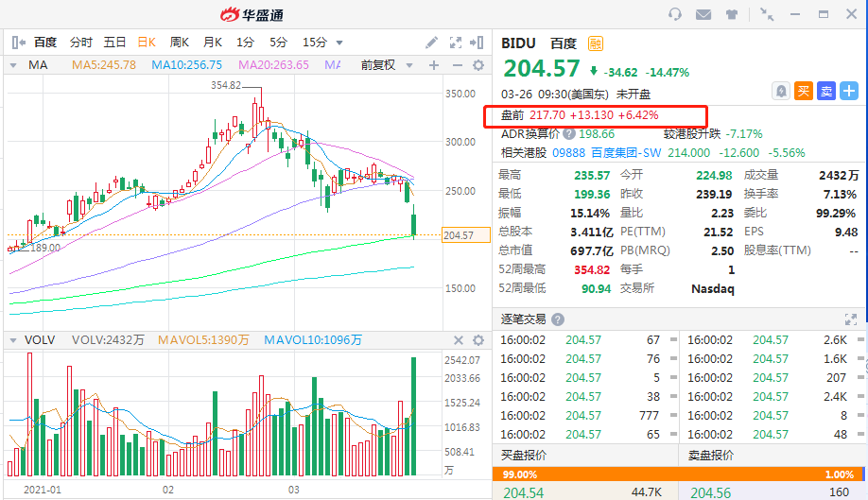The height and width of the screenshot is (500, 868).
Task: Click the MAVOL5:1390万 label
Action: coord(203,340)
